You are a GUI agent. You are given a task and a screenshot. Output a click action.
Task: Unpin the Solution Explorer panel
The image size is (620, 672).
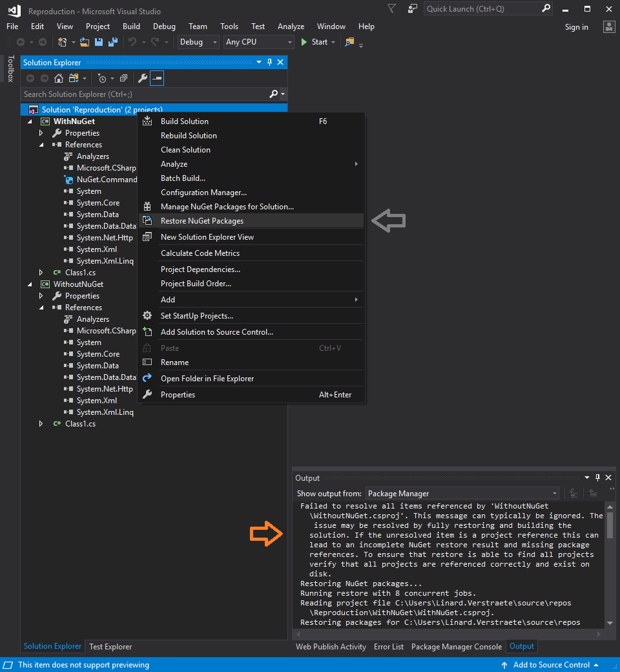(x=269, y=62)
